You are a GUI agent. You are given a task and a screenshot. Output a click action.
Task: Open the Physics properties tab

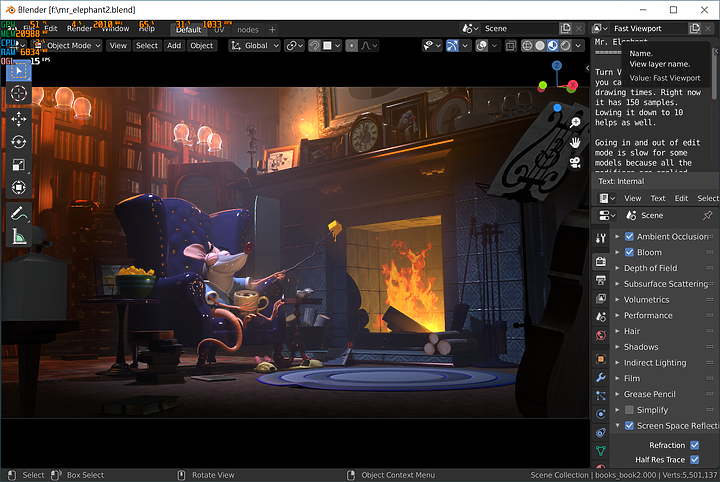tap(601, 414)
